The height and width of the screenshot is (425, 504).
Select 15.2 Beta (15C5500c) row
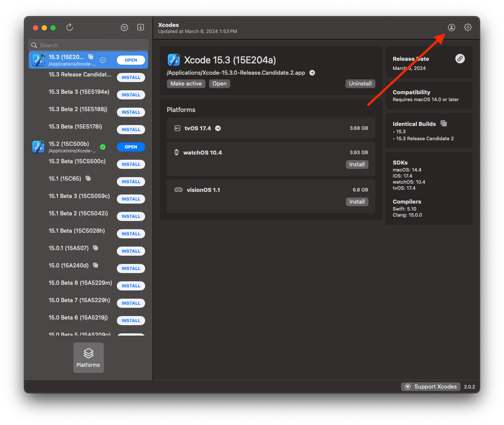(x=88, y=164)
